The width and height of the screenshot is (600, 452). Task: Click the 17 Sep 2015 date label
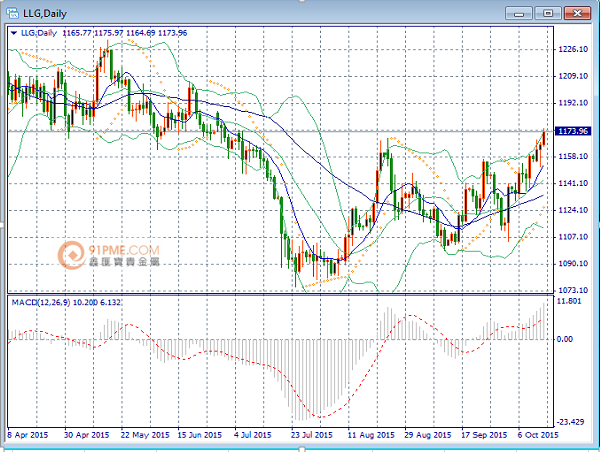(484, 435)
